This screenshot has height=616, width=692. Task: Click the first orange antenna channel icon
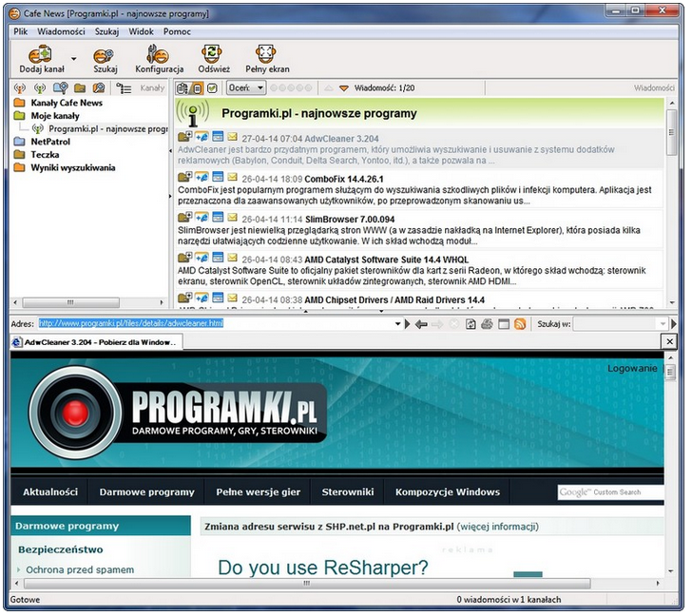pos(19,88)
